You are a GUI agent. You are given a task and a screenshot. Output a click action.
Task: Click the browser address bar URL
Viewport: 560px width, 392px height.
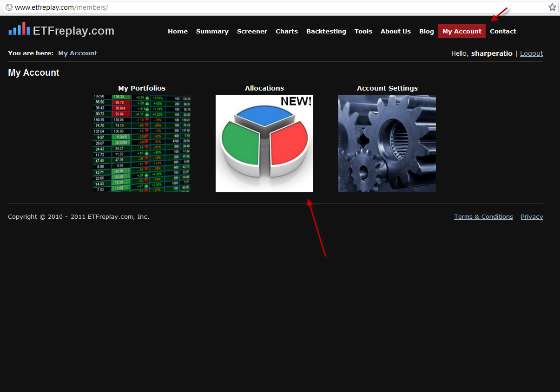(61, 7)
